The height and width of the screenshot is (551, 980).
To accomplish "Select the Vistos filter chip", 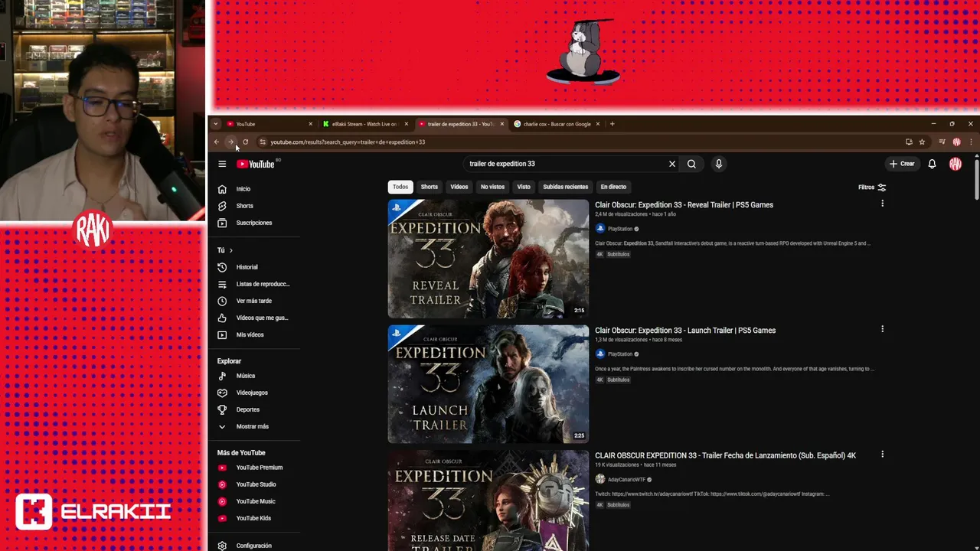I will coord(524,187).
